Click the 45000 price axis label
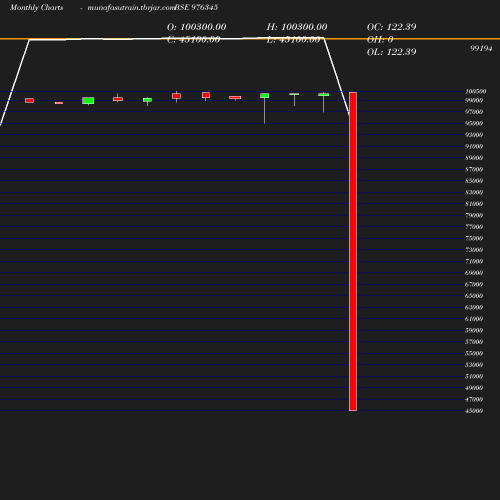The height and width of the screenshot is (500, 500). pos(474,411)
